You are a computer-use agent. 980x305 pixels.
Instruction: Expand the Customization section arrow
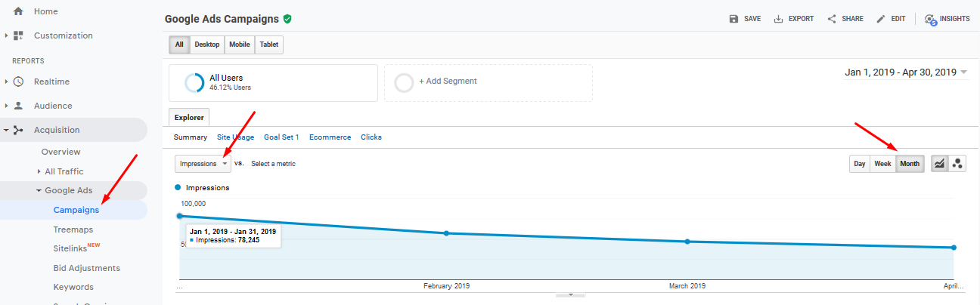[6, 35]
